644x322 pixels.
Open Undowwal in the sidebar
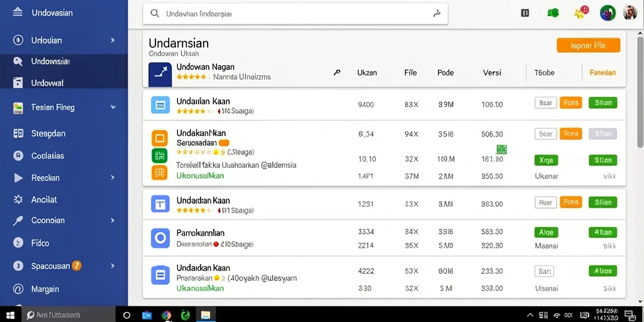click(x=64, y=82)
